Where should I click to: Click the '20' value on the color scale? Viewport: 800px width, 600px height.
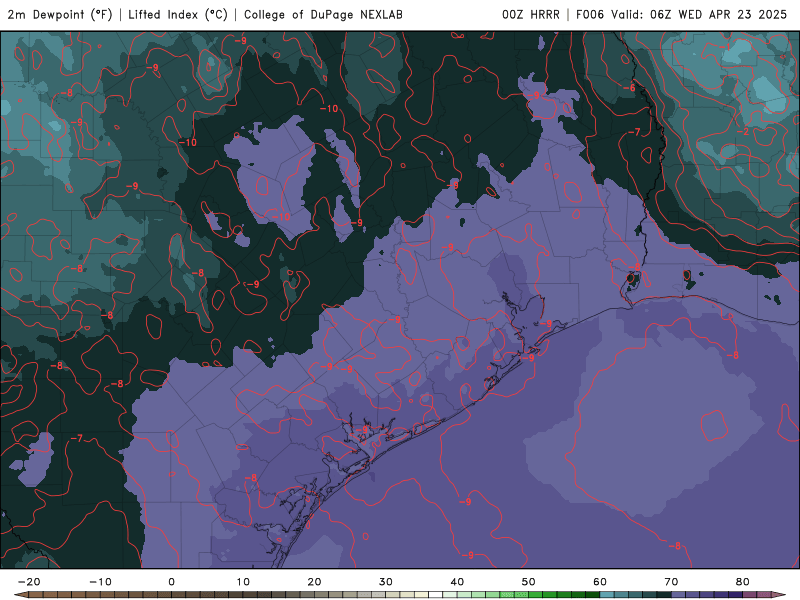pyautogui.click(x=314, y=582)
